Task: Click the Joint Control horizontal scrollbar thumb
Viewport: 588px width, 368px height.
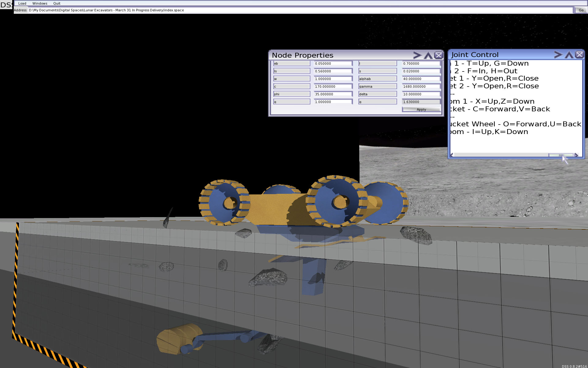Action: pyautogui.click(x=560, y=155)
